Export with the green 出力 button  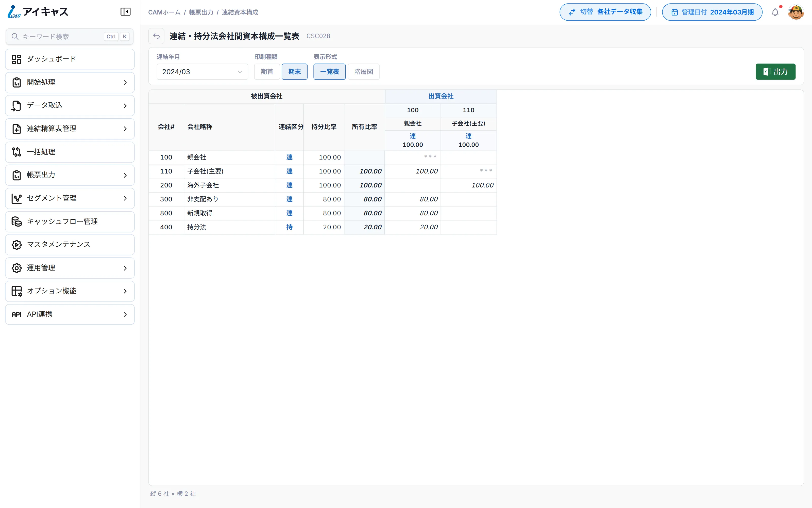tap(775, 72)
